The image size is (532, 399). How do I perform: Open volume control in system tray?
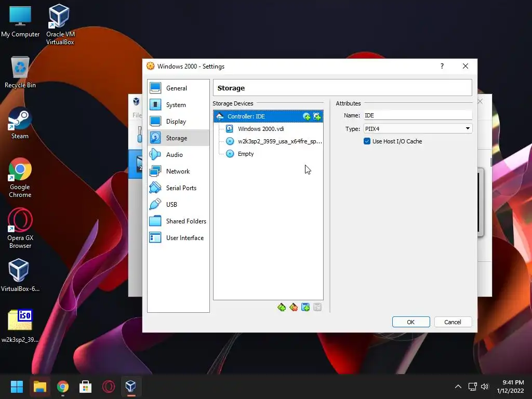(485, 387)
